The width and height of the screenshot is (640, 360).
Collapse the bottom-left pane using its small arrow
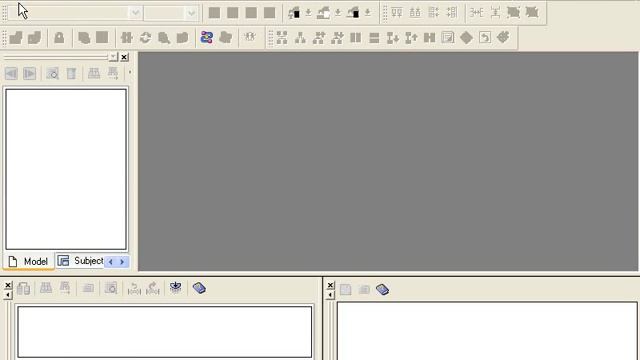(x=8, y=295)
